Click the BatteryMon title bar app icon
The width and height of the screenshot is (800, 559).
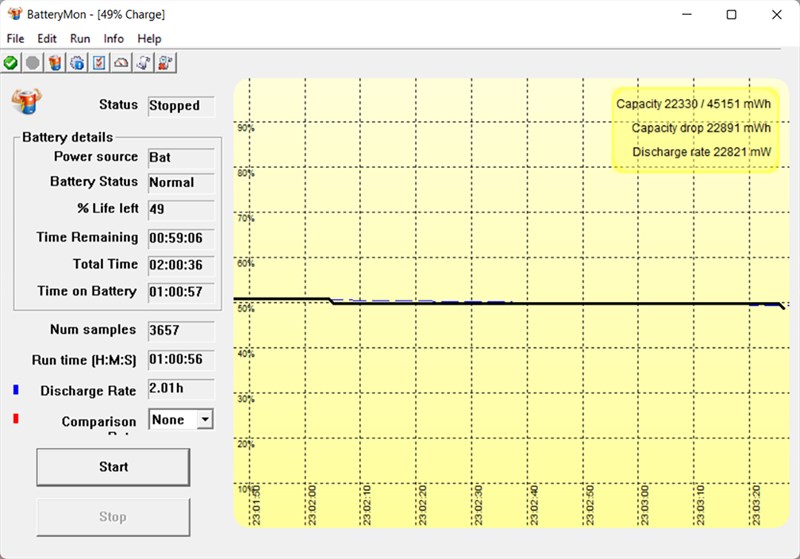click(x=15, y=14)
